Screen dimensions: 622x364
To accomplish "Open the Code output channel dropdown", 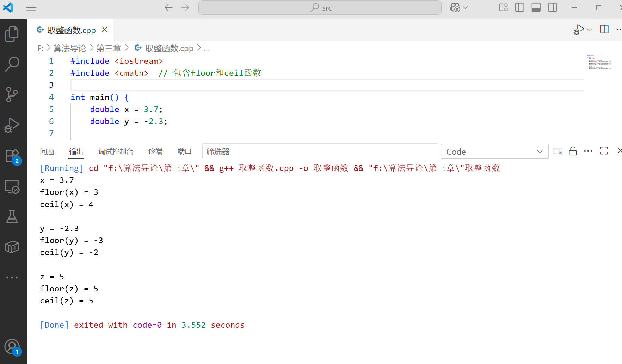I will pyautogui.click(x=494, y=152).
